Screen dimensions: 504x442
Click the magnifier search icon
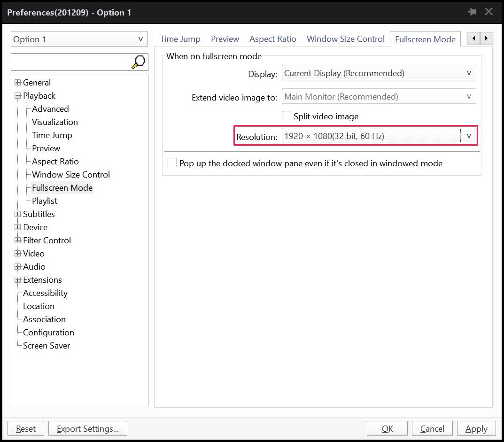139,62
